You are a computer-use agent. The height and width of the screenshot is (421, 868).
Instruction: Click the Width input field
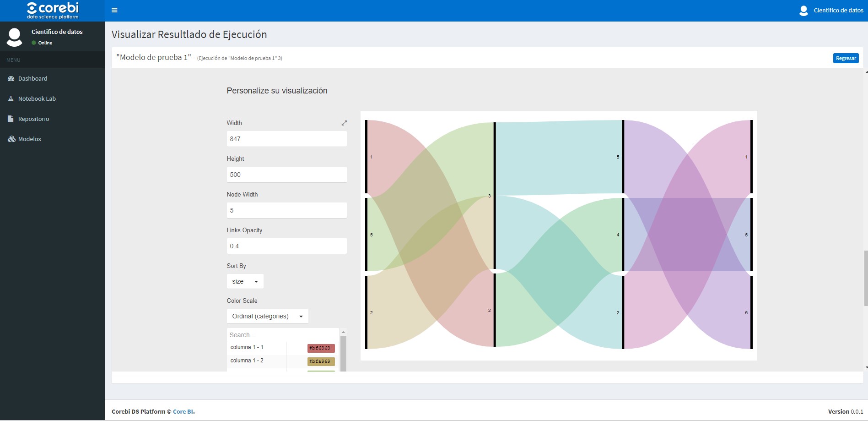(x=286, y=139)
